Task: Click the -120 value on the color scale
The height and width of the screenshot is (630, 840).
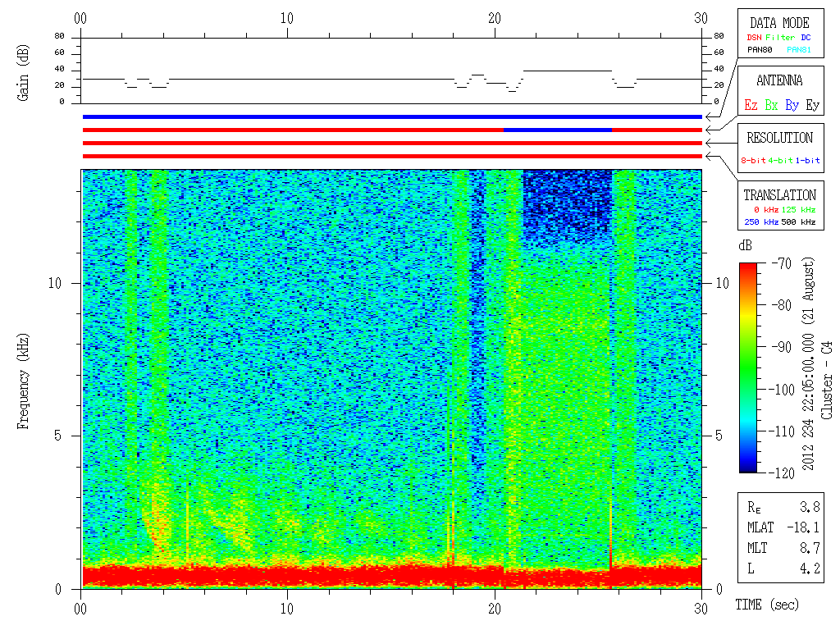Action: [x=783, y=473]
